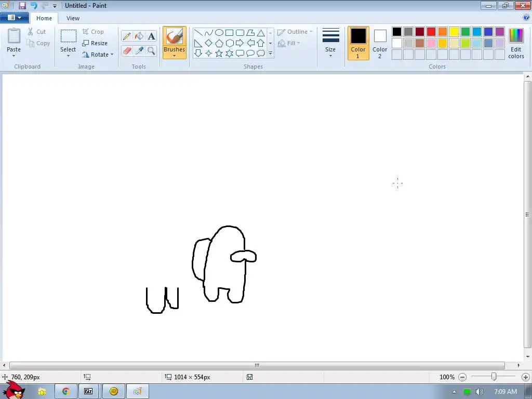Open 7-Zip from the taskbar
This screenshot has width=532, height=399.
coord(88,392)
